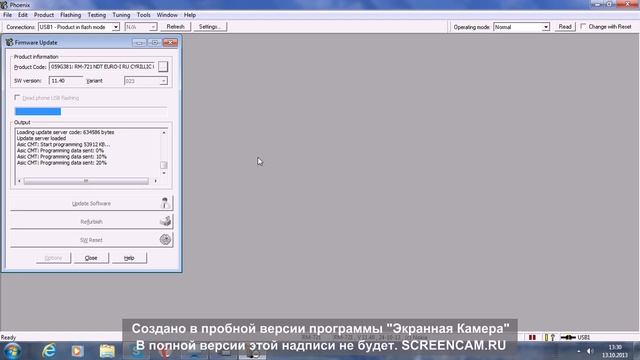Click the Output vertical scrollbar thumb
640x360 pixels.
click(164, 165)
